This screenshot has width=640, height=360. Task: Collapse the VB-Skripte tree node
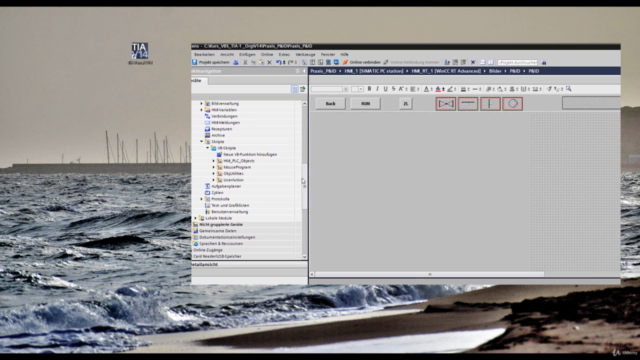point(207,148)
